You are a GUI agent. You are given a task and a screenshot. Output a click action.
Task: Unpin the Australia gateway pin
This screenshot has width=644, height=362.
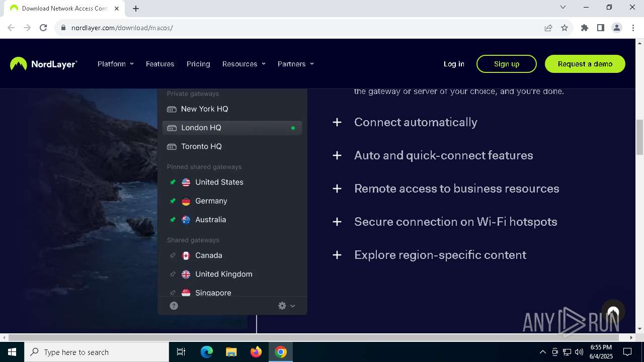(x=173, y=220)
